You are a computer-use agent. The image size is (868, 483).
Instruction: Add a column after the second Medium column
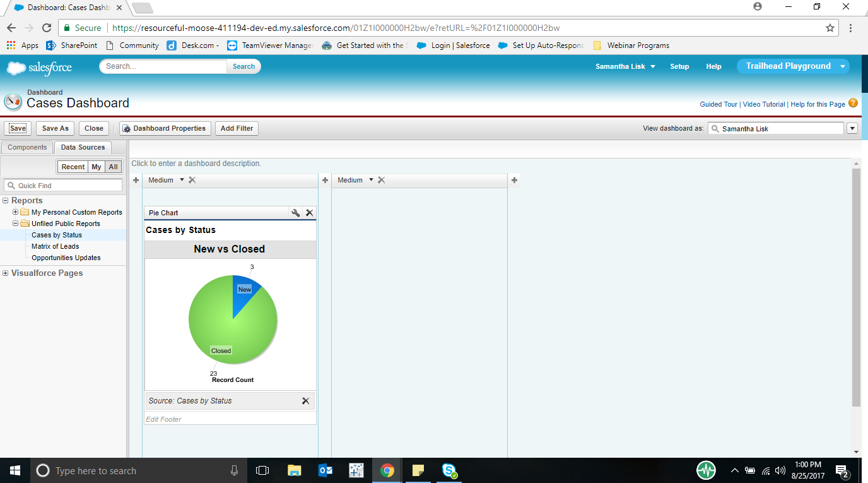[x=514, y=180]
